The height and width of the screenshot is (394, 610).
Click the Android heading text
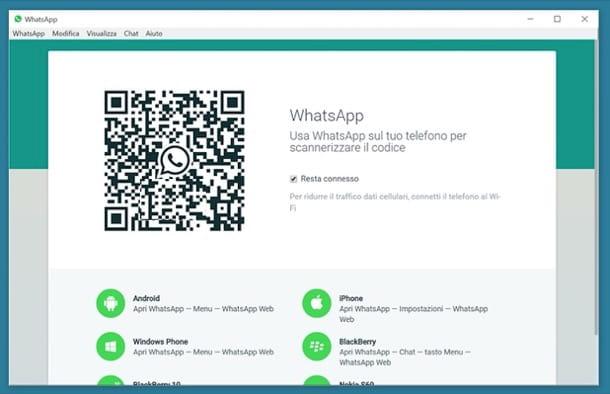pyautogui.click(x=146, y=298)
